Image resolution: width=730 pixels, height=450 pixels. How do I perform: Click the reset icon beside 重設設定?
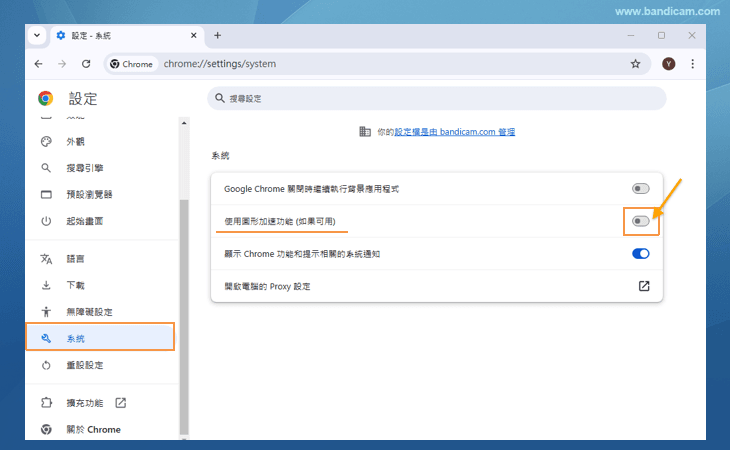(46, 365)
